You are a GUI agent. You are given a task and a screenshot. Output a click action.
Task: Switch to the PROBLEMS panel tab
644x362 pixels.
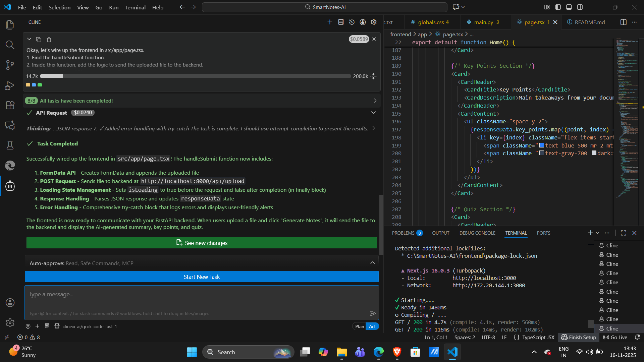[403, 233]
